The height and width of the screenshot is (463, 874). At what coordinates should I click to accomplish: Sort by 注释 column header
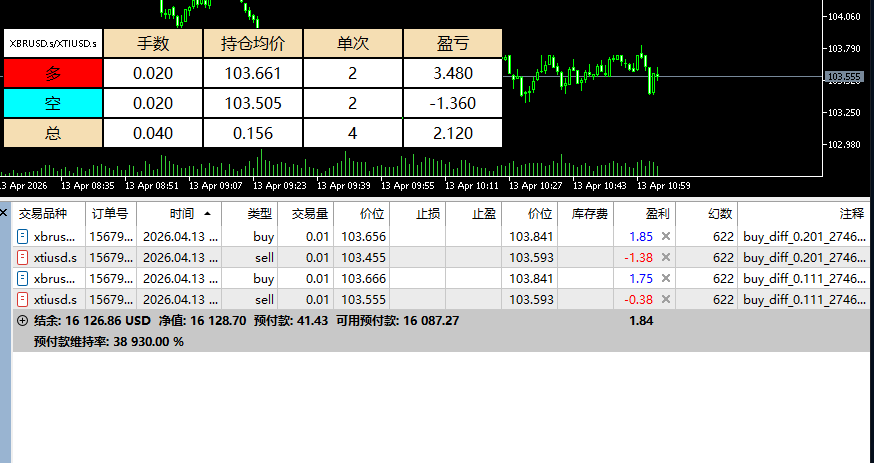[x=803, y=213]
